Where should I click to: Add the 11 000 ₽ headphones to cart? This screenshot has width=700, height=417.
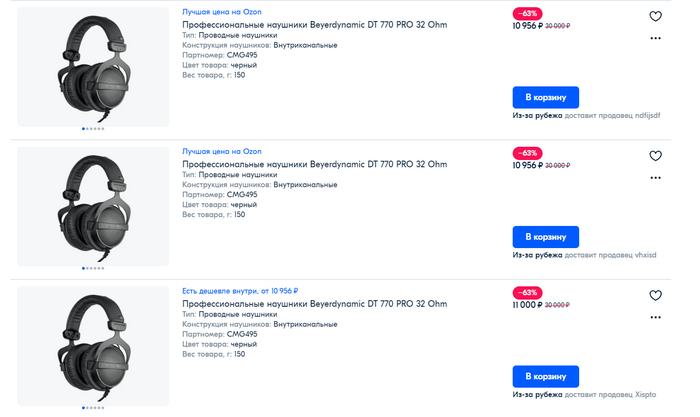coord(545,377)
